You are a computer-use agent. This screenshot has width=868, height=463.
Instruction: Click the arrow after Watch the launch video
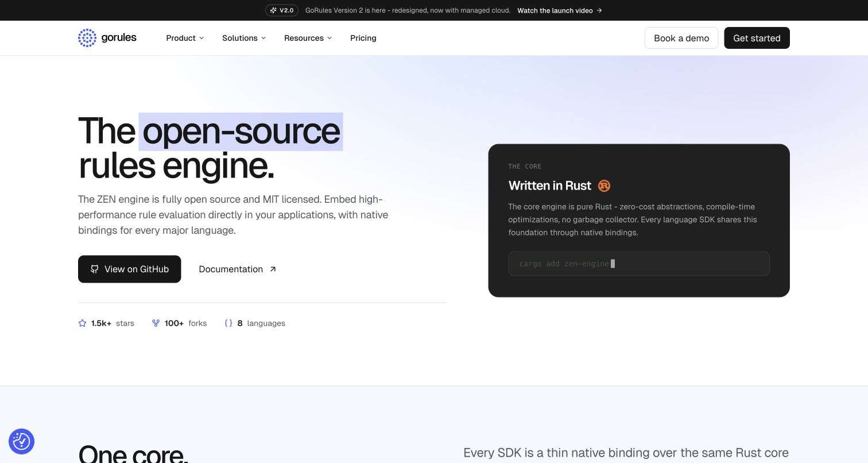pos(599,10)
